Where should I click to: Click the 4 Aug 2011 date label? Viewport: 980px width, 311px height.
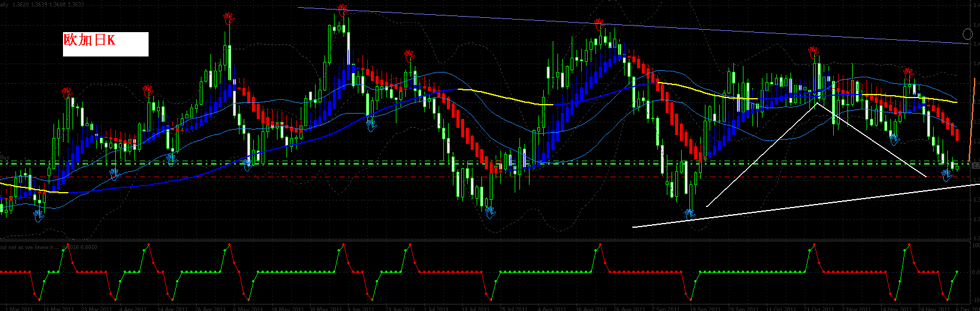(551, 309)
